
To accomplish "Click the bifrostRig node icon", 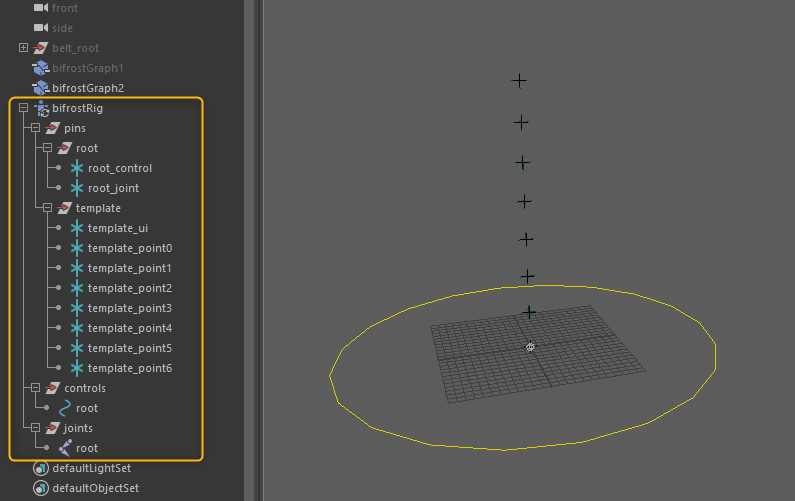I will click(x=41, y=108).
